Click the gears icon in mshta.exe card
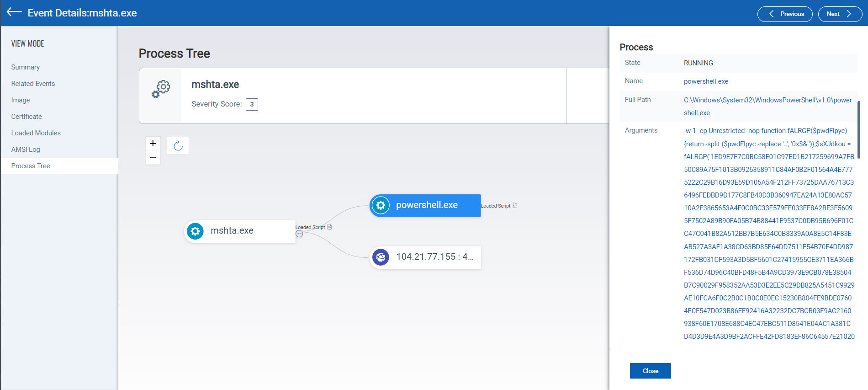The height and width of the screenshot is (390, 868). [160, 90]
